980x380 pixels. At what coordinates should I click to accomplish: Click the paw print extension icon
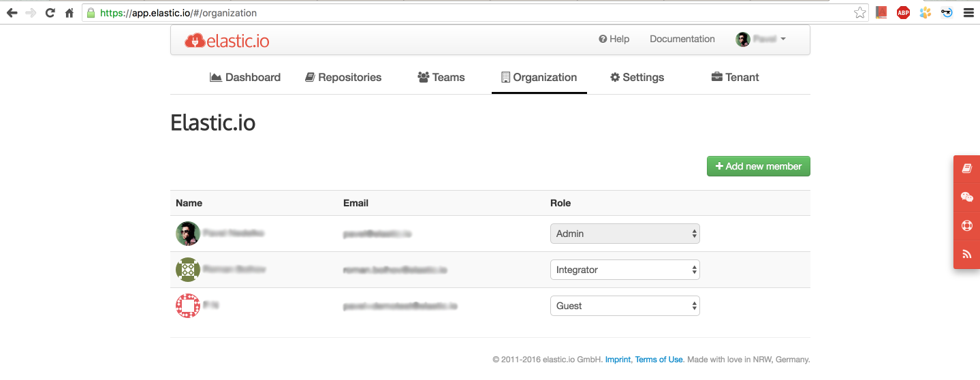[x=925, y=12]
